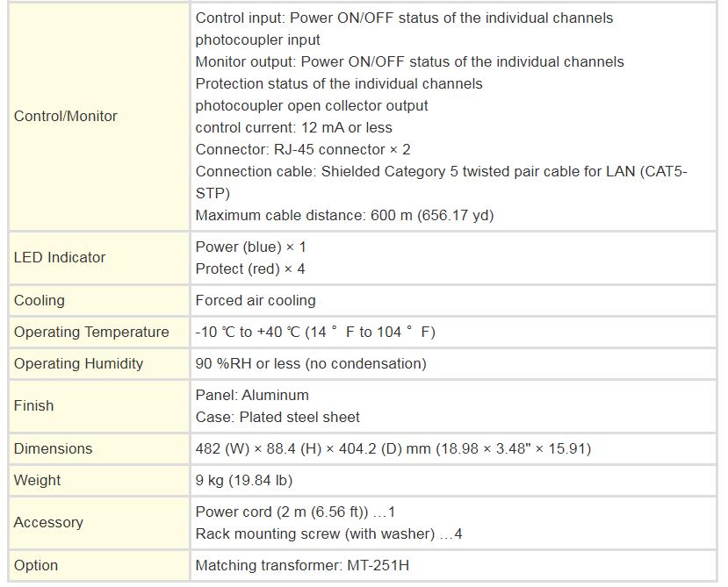Click 'Panel: Aluminum' text

[x=252, y=395]
